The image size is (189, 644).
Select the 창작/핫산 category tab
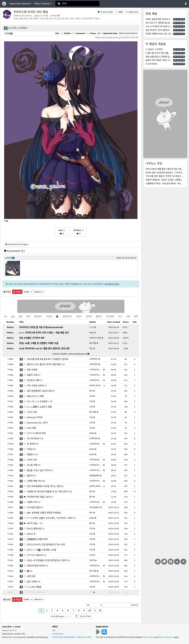(x=67, y=316)
